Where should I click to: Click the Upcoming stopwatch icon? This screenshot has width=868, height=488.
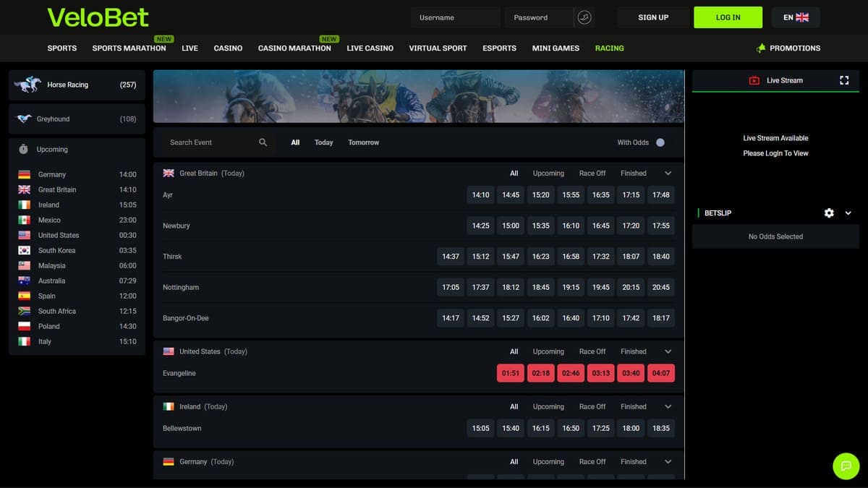point(23,149)
